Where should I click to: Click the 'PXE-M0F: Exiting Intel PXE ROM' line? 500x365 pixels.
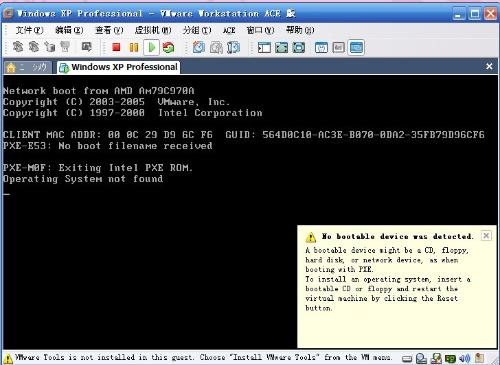point(97,168)
